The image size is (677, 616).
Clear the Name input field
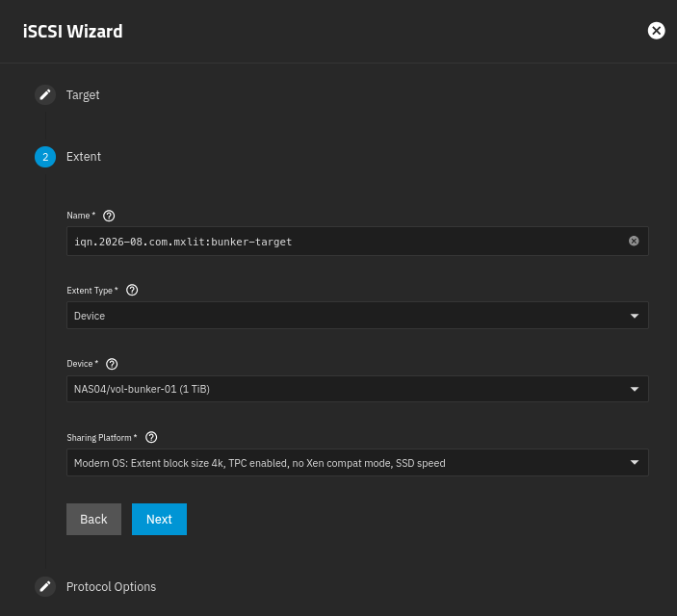point(634,241)
